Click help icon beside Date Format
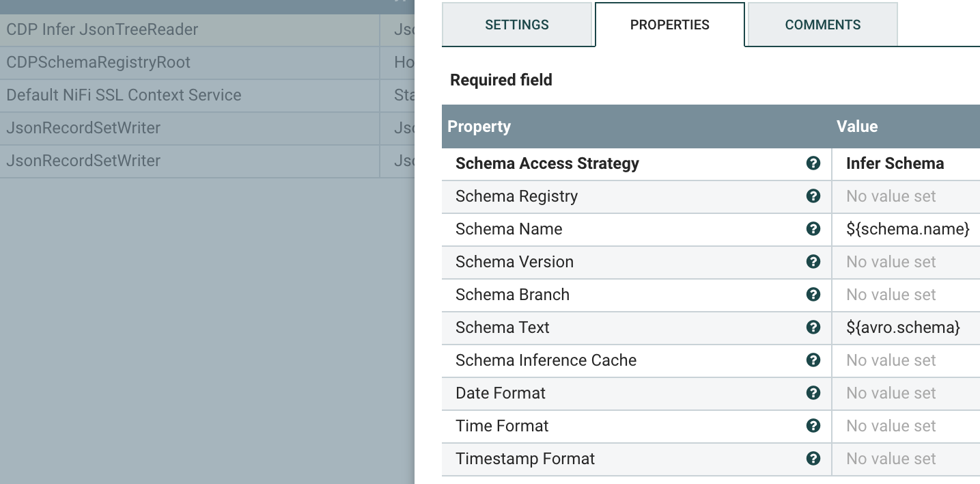 click(x=813, y=393)
